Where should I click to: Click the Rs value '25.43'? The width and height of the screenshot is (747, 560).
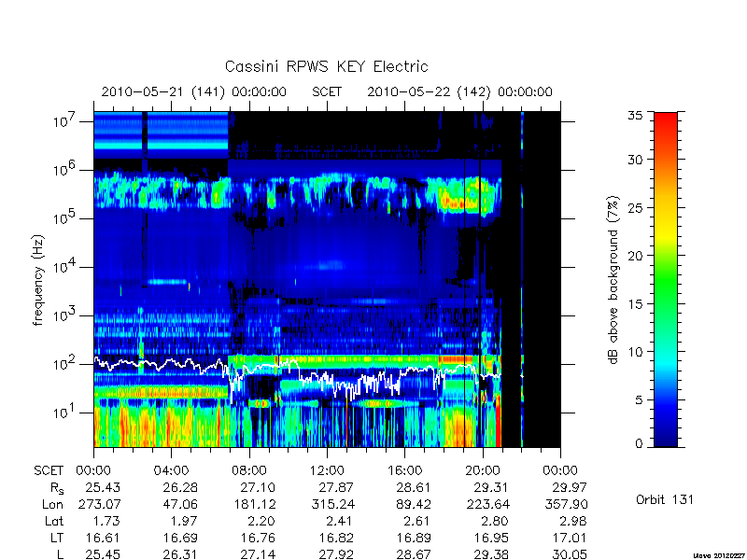click(103, 487)
